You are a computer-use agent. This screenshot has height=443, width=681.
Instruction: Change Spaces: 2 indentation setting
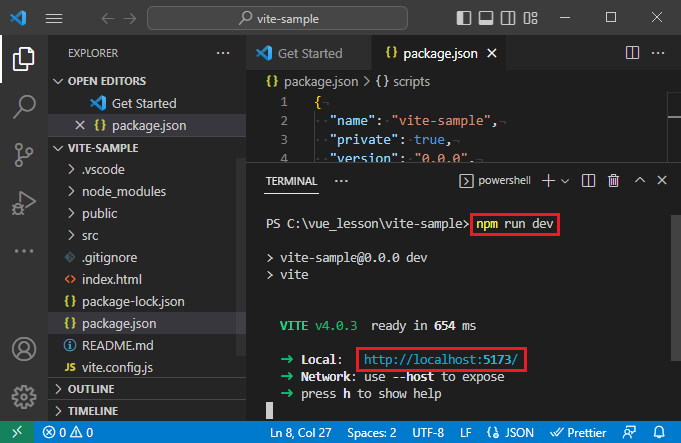click(x=372, y=433)
